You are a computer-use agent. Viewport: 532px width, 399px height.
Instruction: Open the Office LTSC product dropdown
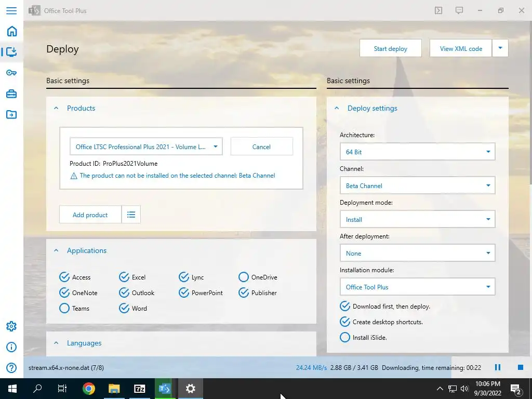[x=146, y=147]
